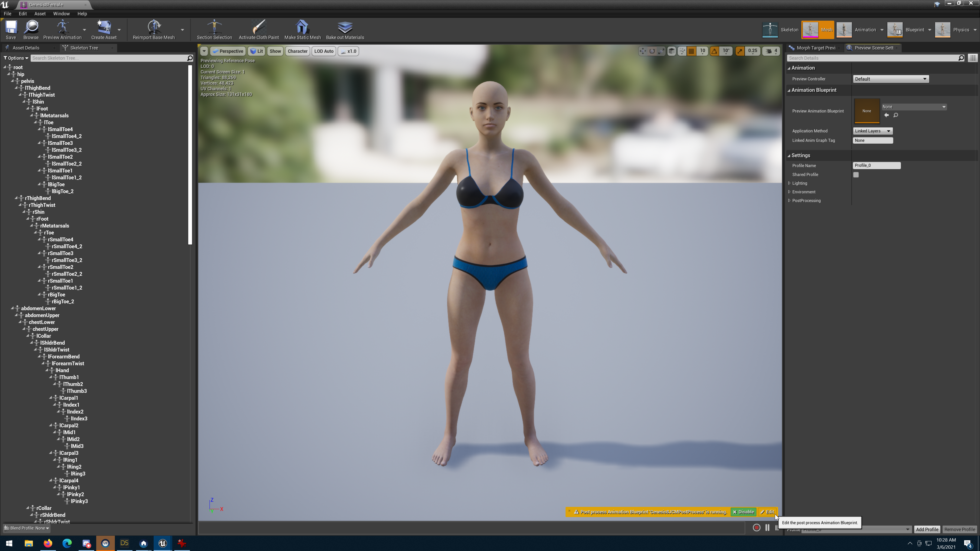Click the Add Profile button
The height and width of the screenshot is (551, 980).
pyautogui.click(x=927, y=529)
